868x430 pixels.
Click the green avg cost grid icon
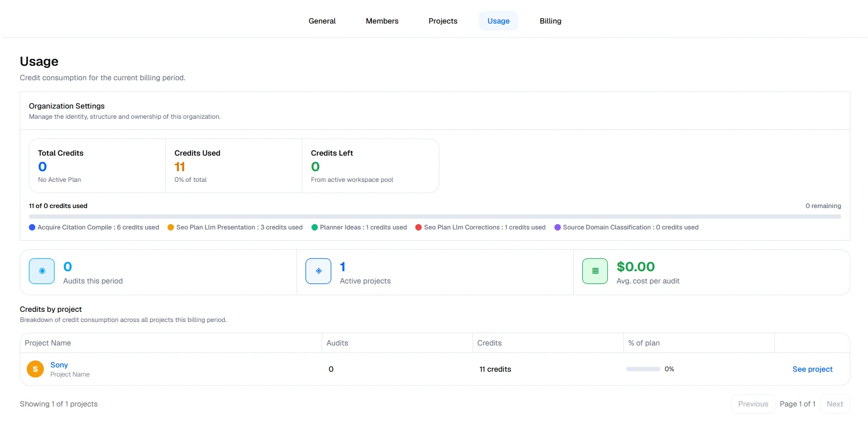pyautogui.click(x=595, y=271)
